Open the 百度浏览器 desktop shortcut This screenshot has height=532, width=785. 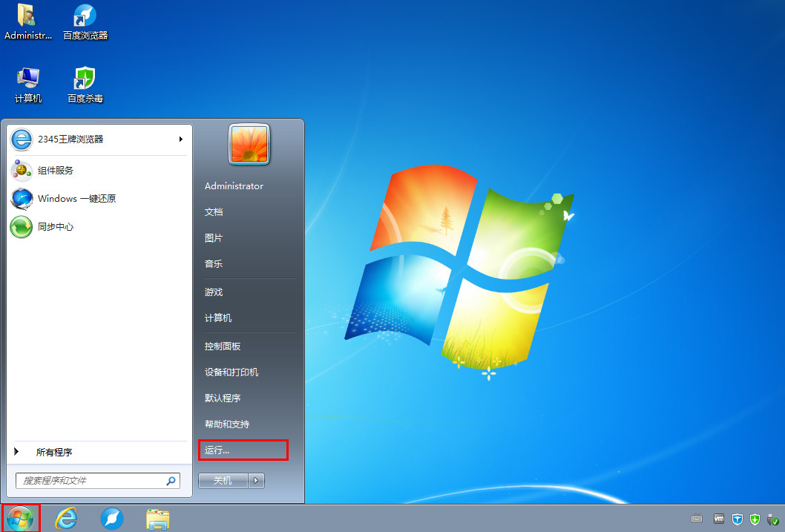pos(85,21)
